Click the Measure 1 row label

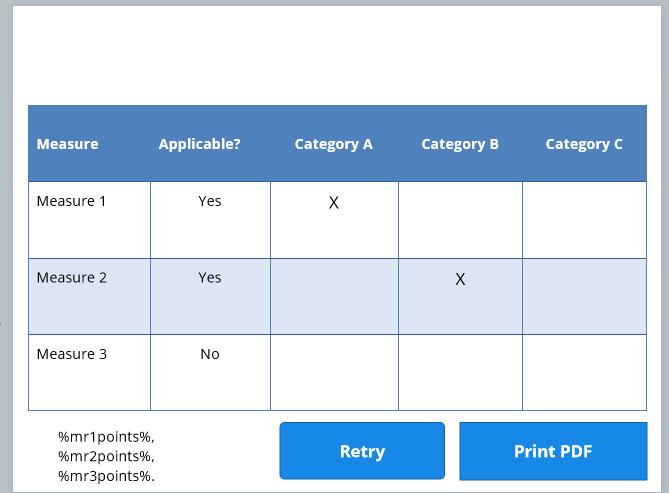(x=72, y=201)
